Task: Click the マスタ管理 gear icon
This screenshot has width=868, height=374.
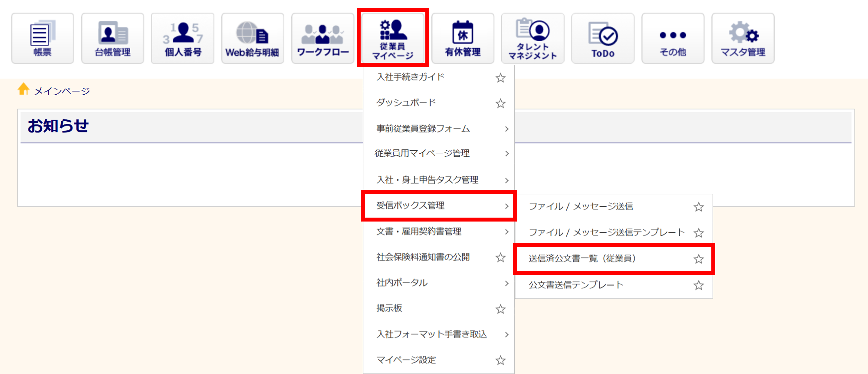Action: click(743, 38)
